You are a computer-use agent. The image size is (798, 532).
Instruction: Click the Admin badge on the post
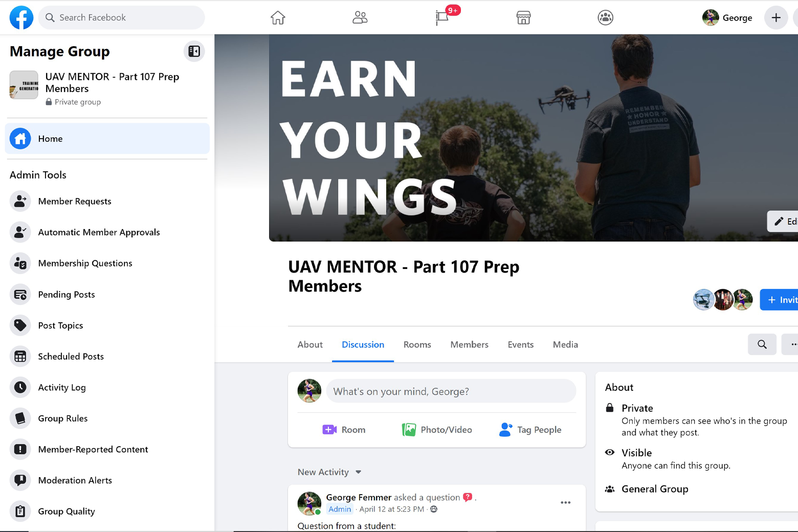340,509
